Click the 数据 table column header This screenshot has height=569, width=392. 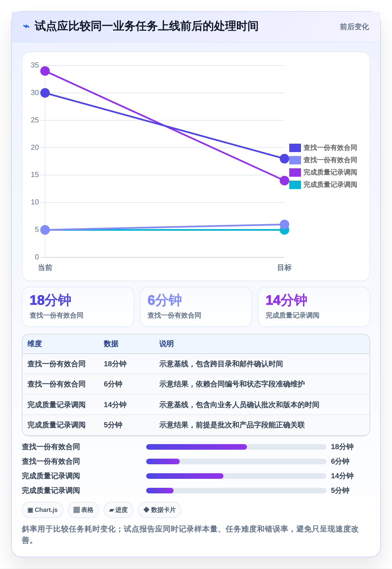[x=111, y=344]
